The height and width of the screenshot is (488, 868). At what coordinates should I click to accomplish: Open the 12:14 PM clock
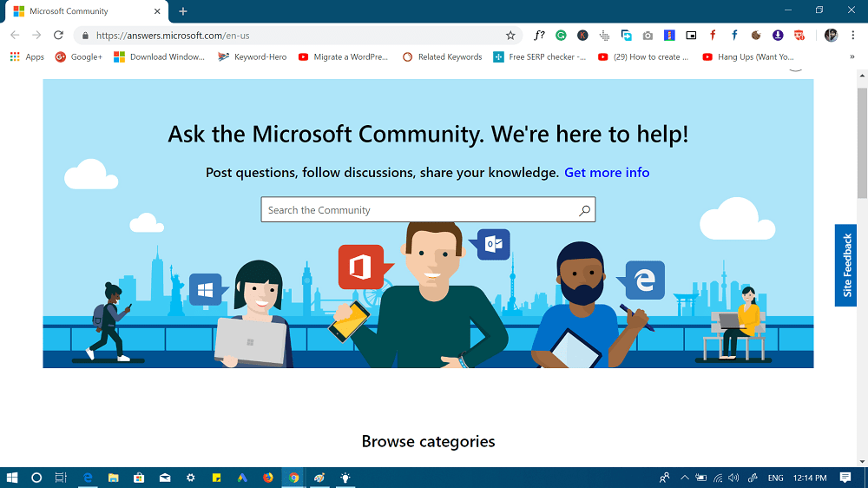click(x=810, y=478)
